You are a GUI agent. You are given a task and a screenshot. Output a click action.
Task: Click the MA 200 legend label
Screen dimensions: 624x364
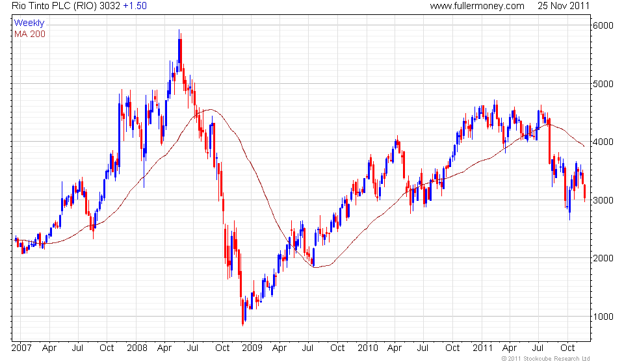click(x=30, y=34)
